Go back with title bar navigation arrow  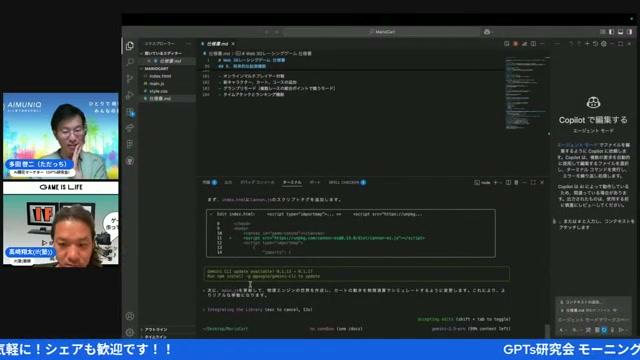pos(267,32)
